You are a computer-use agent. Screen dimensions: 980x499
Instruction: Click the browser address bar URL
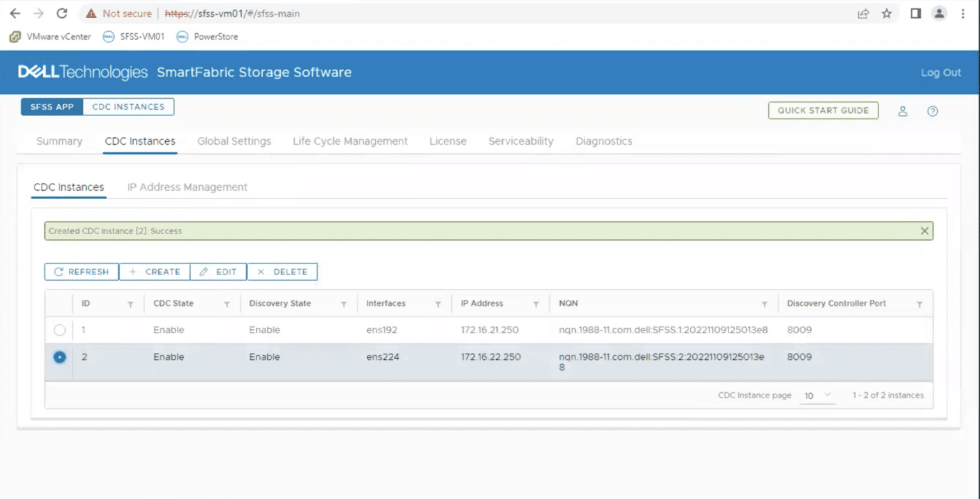click(x=232, y=13)
